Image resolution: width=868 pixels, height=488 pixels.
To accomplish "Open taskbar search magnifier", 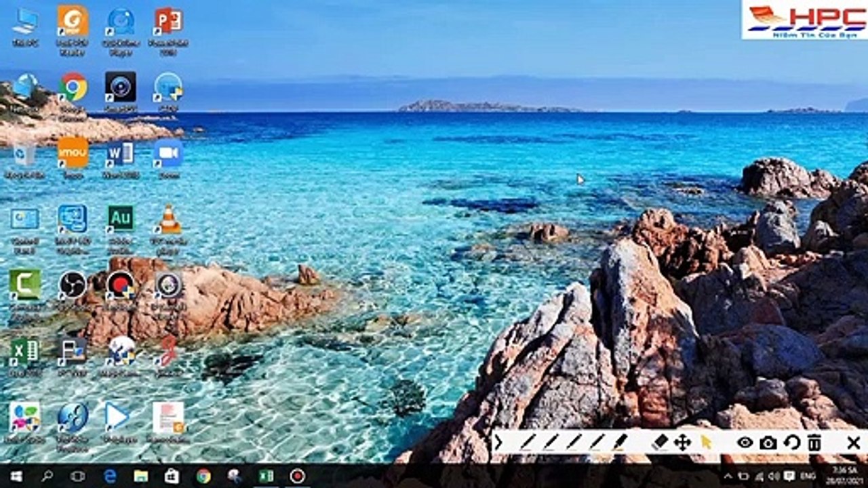I will [x=47, y=476].
